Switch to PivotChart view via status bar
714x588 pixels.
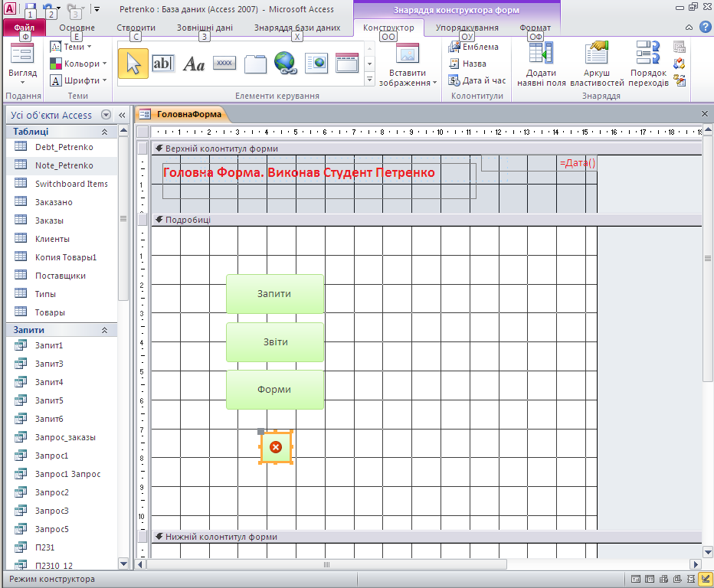677,579
